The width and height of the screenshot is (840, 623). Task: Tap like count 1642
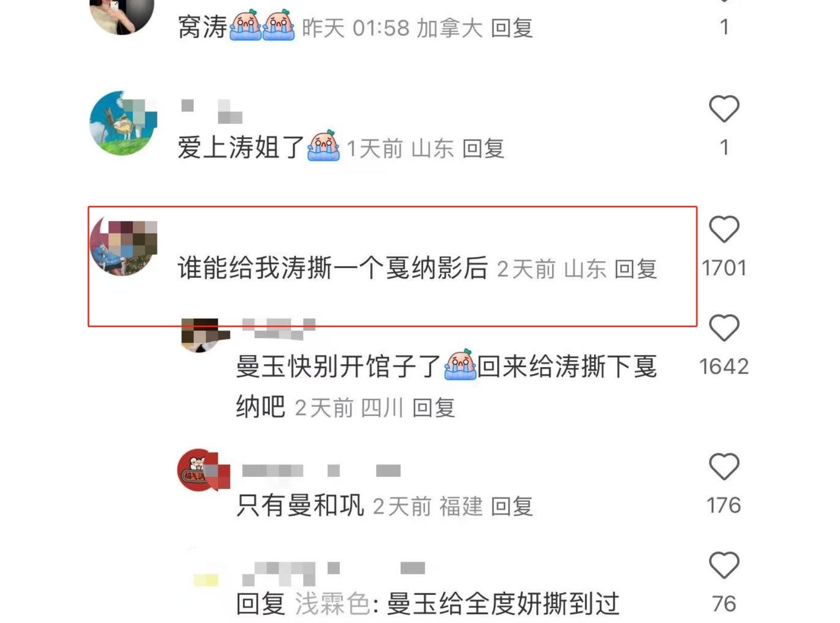724,366
